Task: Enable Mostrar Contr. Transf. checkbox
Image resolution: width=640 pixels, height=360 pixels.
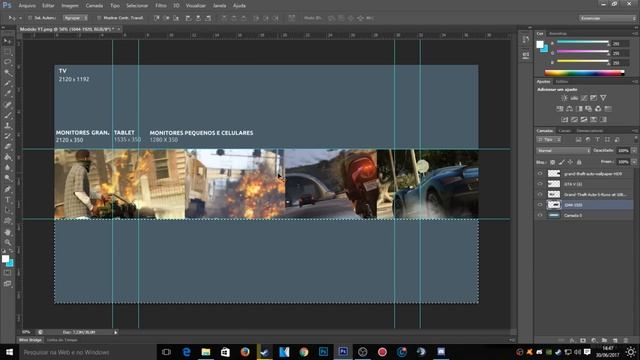Action: pos(99,18)
